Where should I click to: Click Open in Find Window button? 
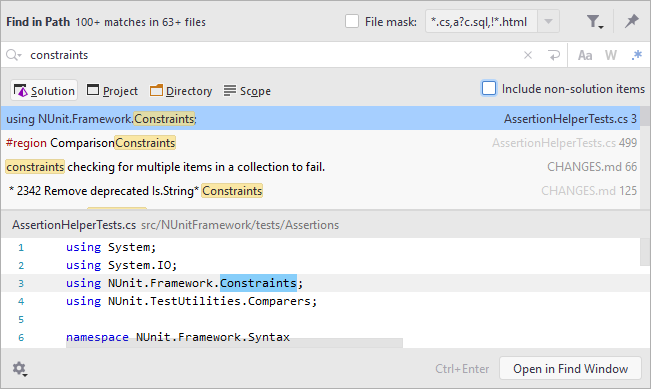[570, 369]
